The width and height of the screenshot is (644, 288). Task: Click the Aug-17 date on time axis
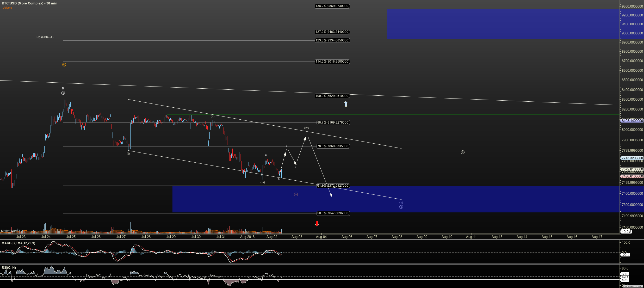point(597,237)
